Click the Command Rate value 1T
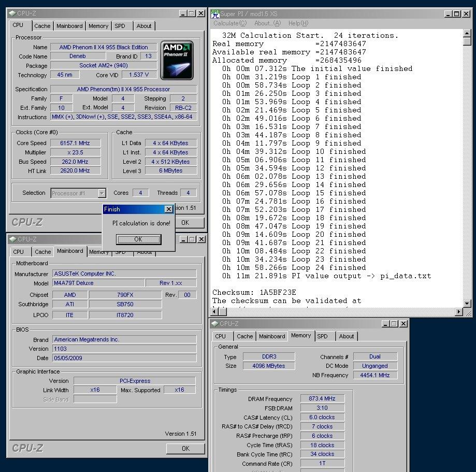 [322, 464]
